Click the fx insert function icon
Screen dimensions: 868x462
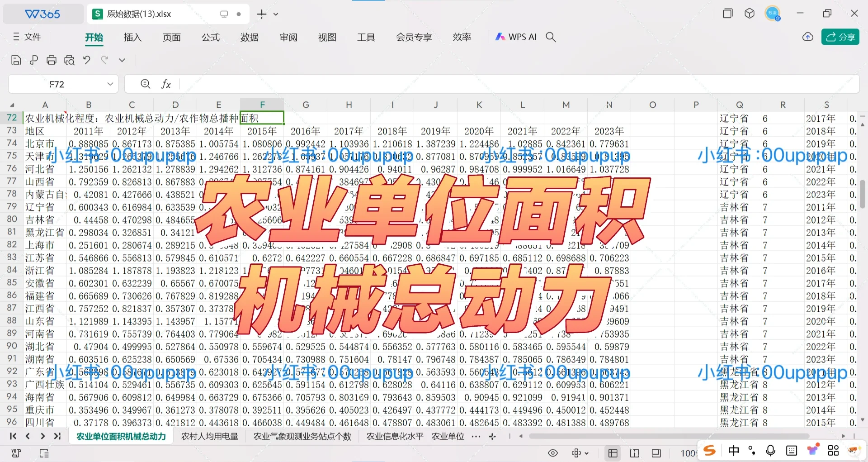tap(166, 84)
